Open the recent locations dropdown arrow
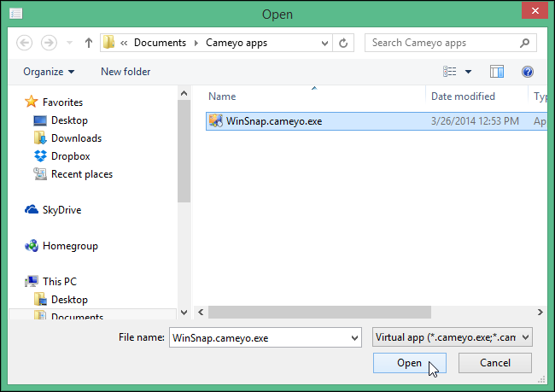The height and width of the screenshot is (392, 555). coord(70,44)
